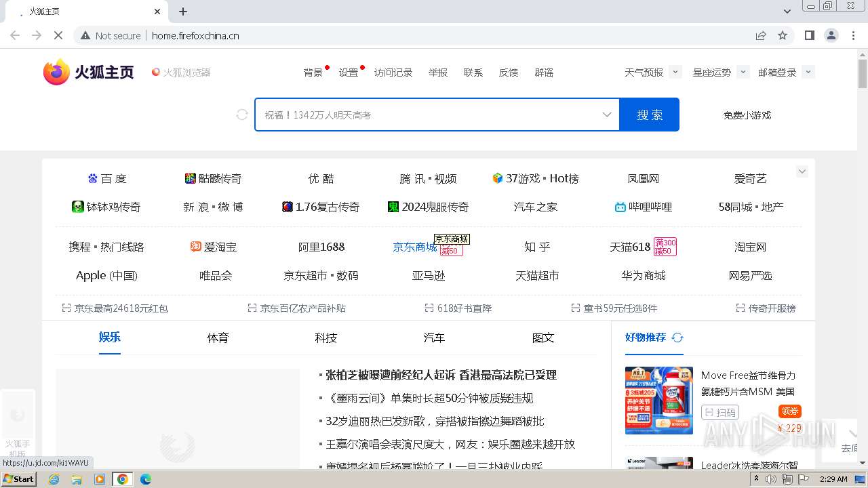Expand the site links panel chevron
The width and height of the screenshot is (868, 488).
[802, 171]
